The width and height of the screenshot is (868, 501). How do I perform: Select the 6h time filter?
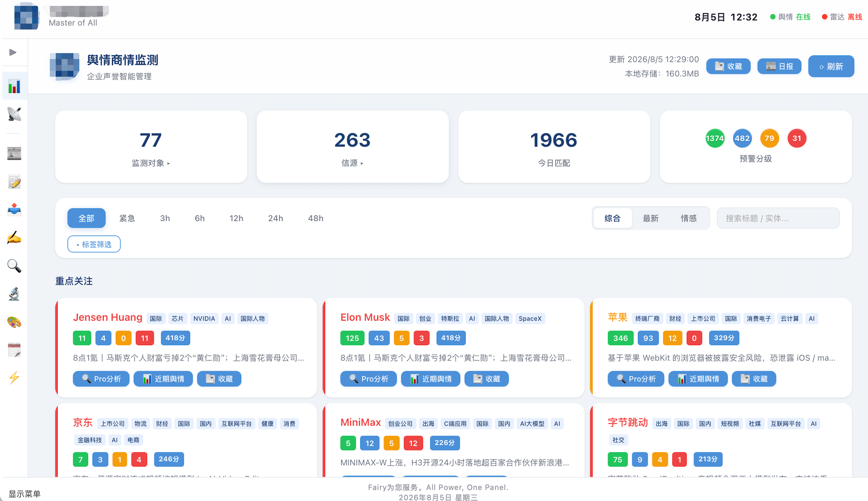[x=200, y=218]
